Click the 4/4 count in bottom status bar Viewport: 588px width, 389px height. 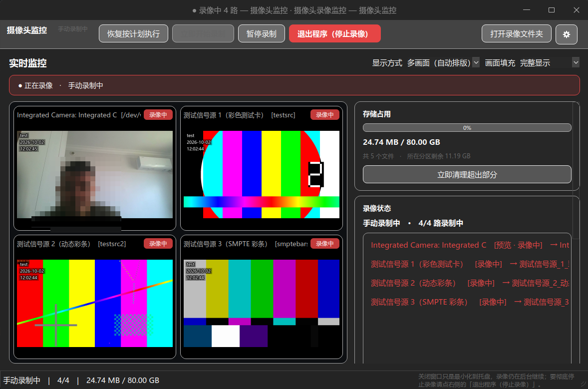(63, 381)
